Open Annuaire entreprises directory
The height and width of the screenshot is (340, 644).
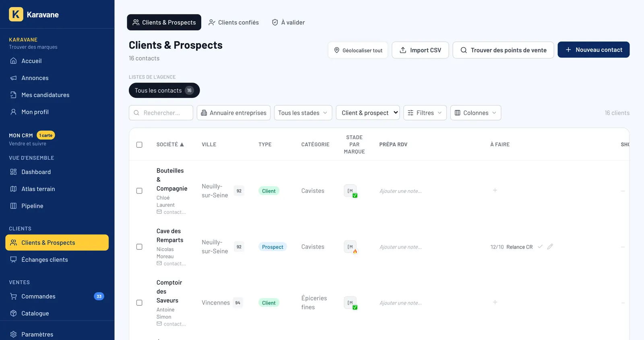click(233, 113)
